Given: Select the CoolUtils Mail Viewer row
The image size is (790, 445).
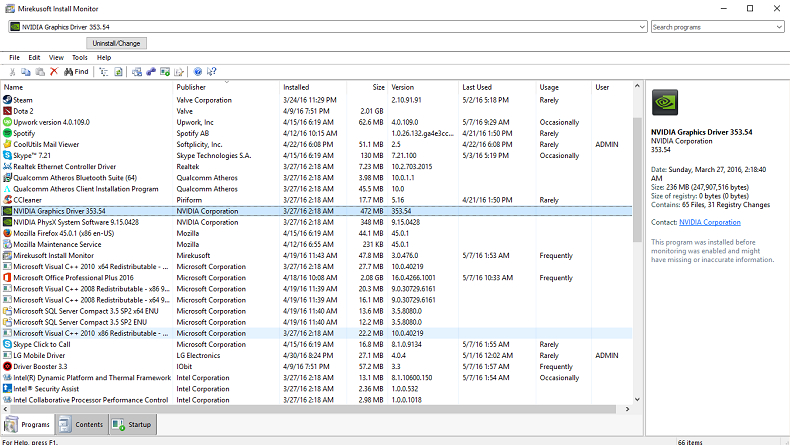Looking at the screenshot, I should 316,144.
